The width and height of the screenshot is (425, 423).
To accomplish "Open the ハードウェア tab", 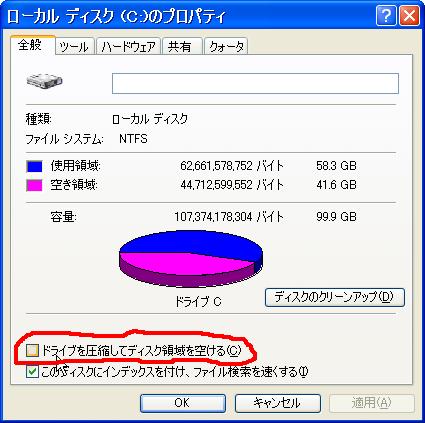I will (x=129, y=46).
